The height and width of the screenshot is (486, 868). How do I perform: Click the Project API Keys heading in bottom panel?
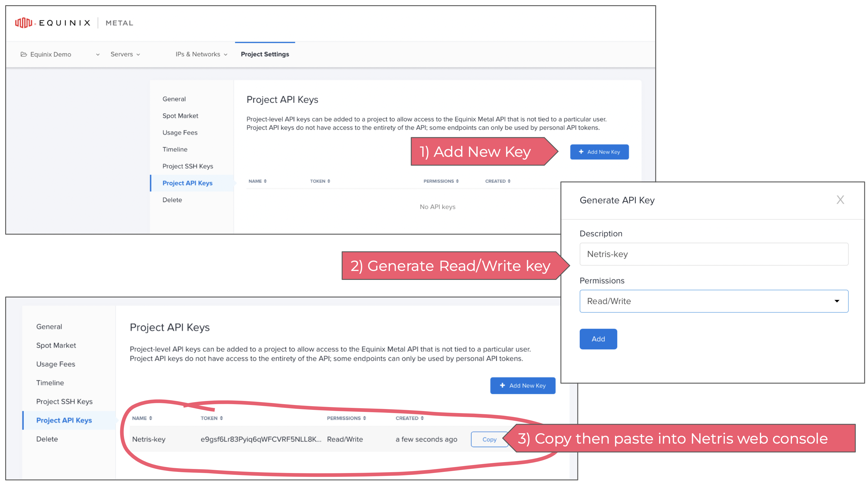pos(170,327)
